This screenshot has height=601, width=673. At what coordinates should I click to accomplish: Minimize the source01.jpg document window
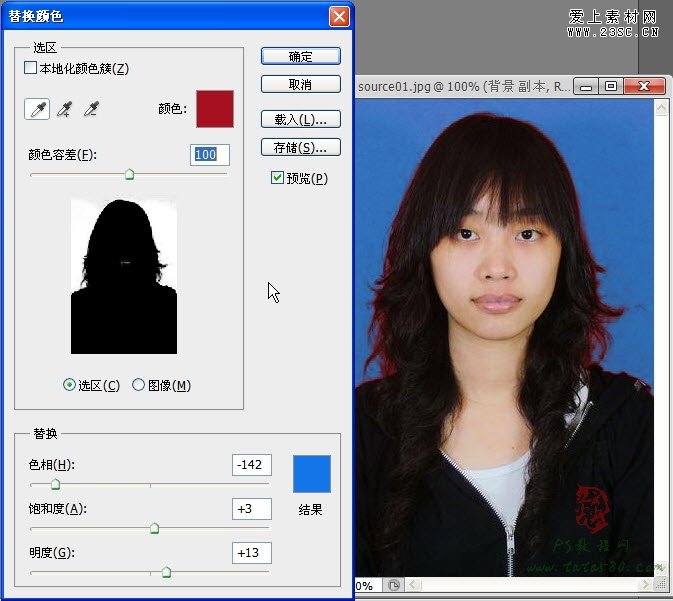587,86
